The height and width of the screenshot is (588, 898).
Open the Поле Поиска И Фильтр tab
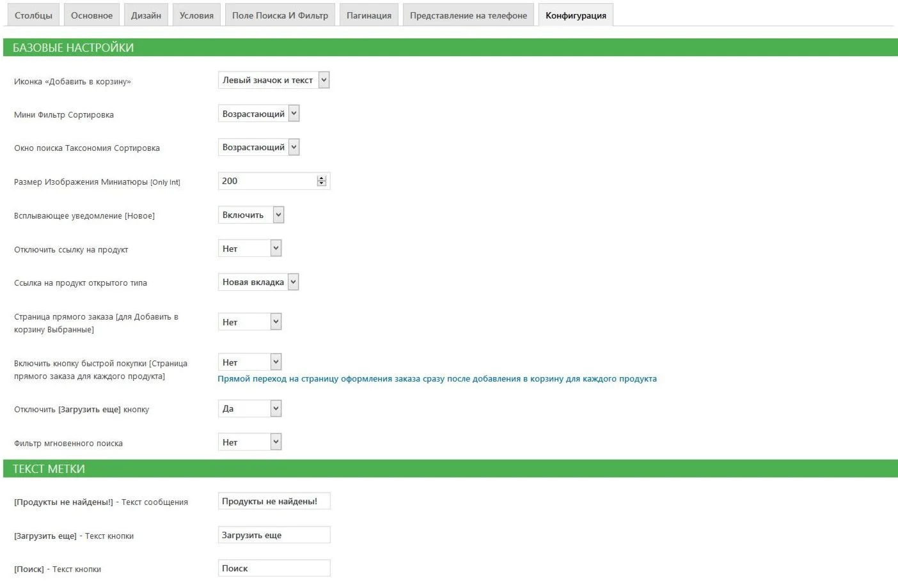[x=280, y=15]
